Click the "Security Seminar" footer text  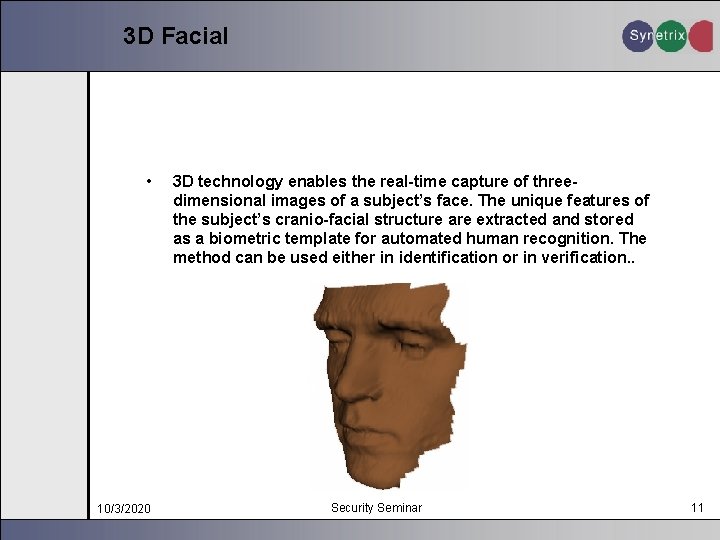(376, 508)
